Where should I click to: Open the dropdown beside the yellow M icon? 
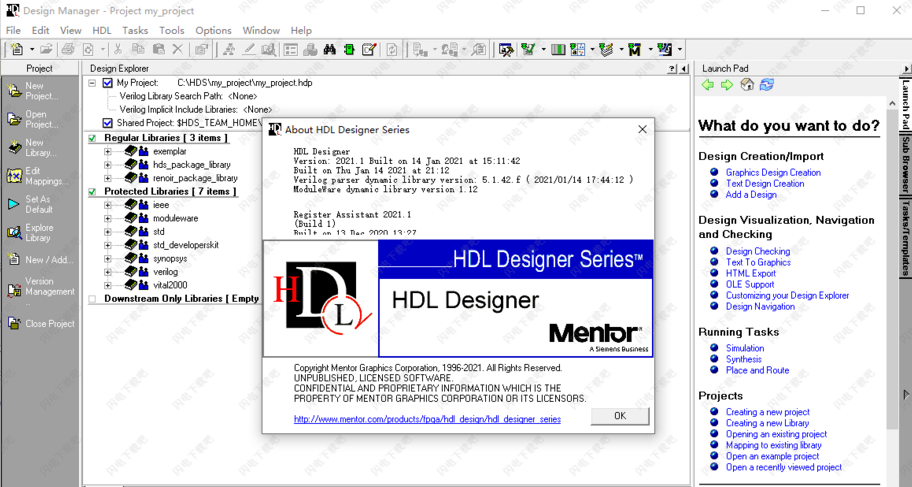pos(650,49)
